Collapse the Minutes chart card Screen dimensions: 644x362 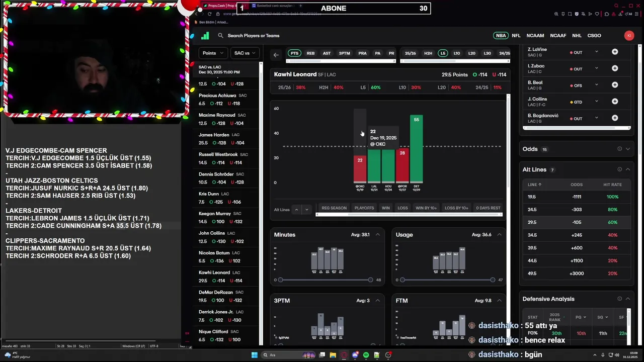point(377,235)
